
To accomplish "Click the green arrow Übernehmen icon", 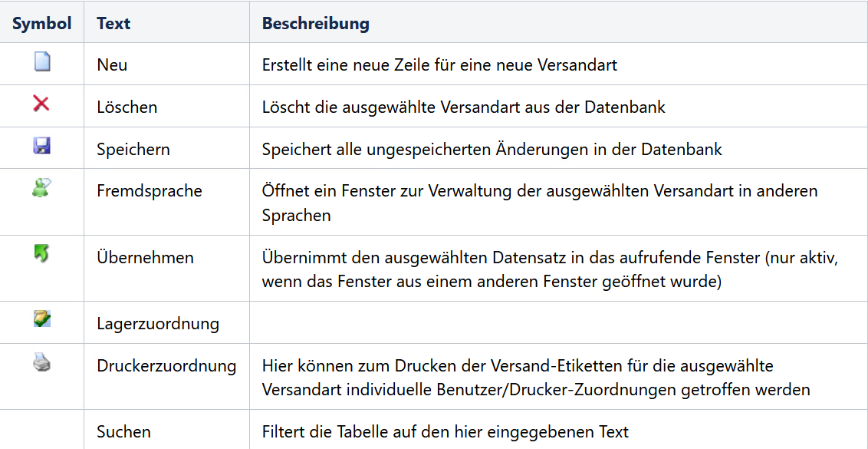I will pos(41,253).
